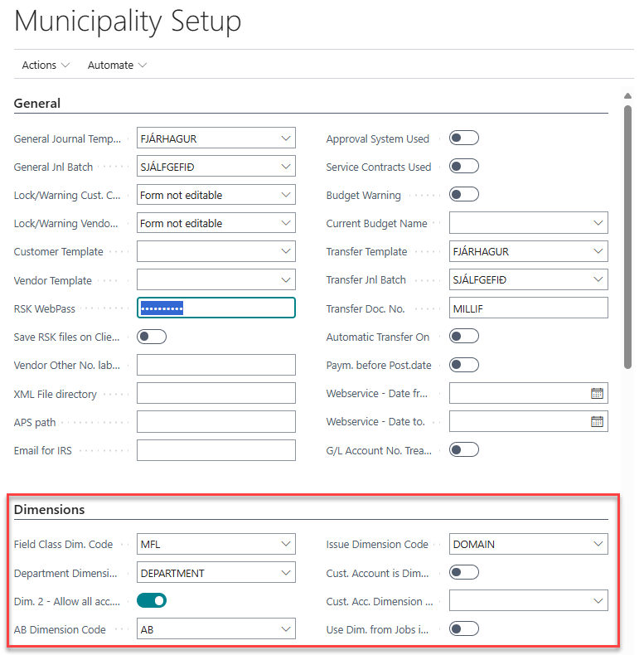Toggle Save RSK files on Client
Image resolution: width=644 pixels, height=655 pixels.
pyautogui.click(x=152, y=337)
